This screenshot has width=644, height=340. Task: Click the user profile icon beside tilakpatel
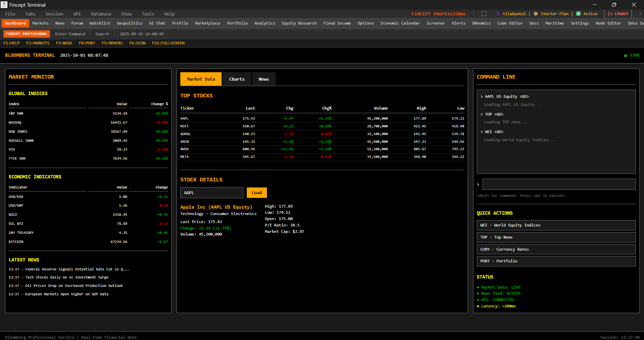tap(498, 14)
